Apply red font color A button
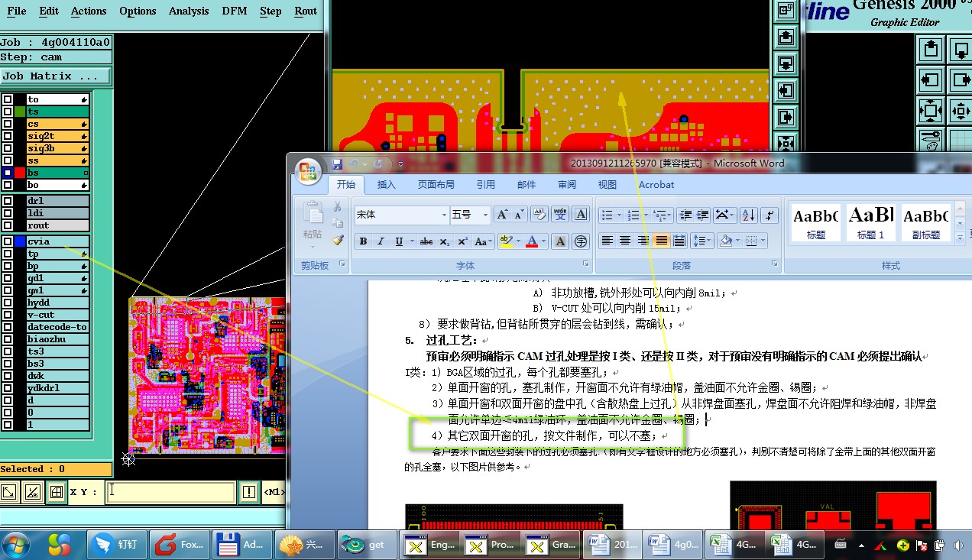 [x=532, y=241]
